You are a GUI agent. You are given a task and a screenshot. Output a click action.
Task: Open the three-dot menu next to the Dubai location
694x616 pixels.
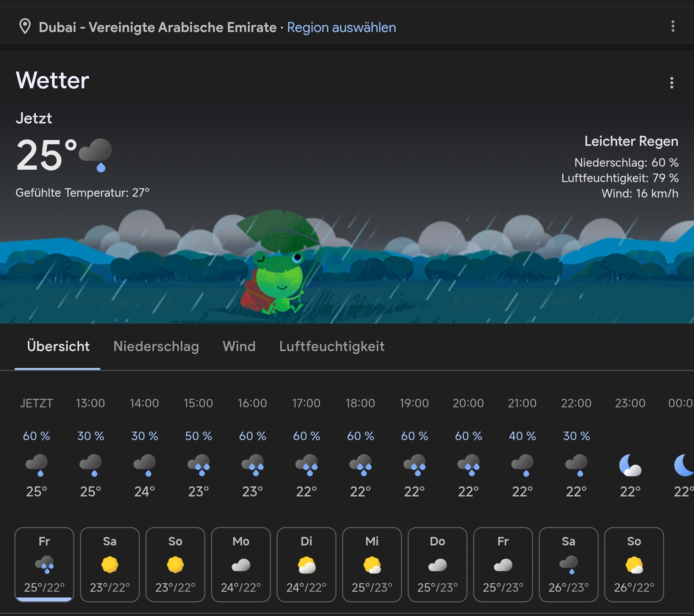point(673,26)
